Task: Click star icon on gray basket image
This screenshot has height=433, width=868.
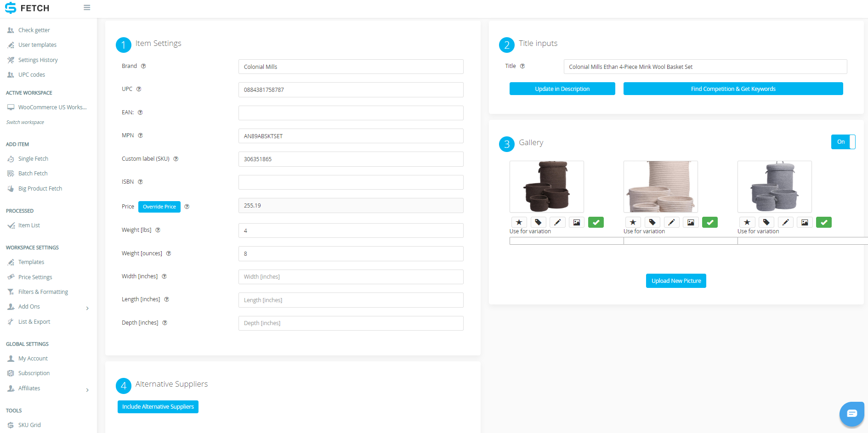Action: 747,222
